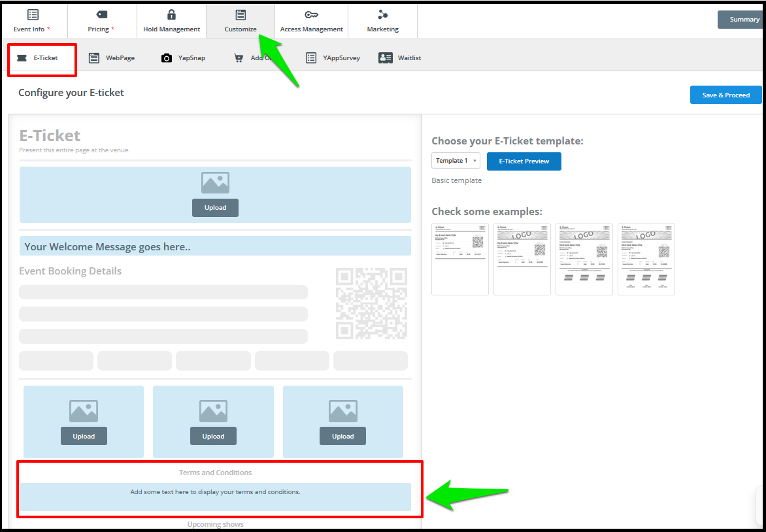Click the Summary button
The image size is (766, 532).
pos(740,20)
